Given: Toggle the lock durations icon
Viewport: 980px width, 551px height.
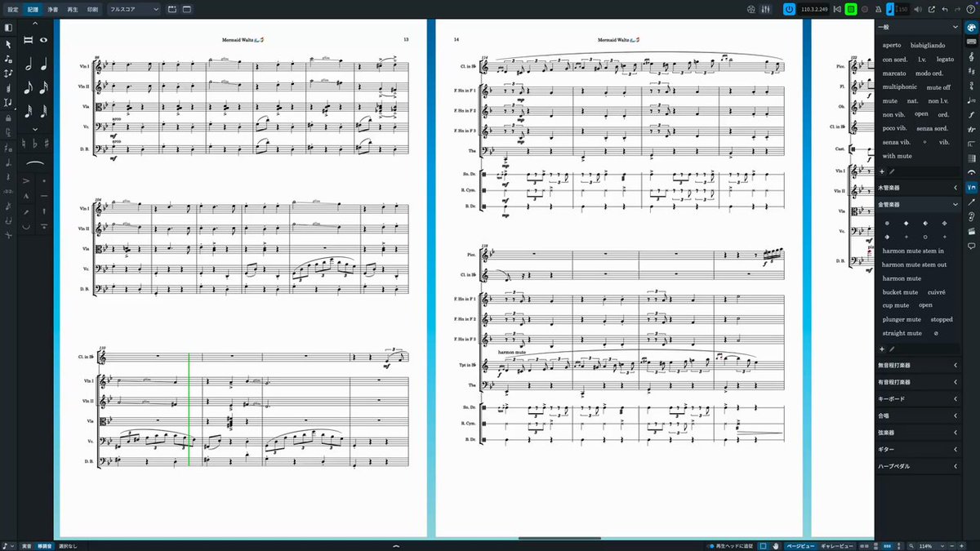Looking at the screenshot, I should pos(8,118).
